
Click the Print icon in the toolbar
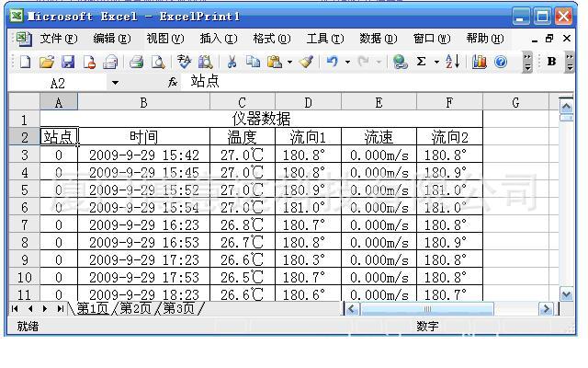[136, 63]
